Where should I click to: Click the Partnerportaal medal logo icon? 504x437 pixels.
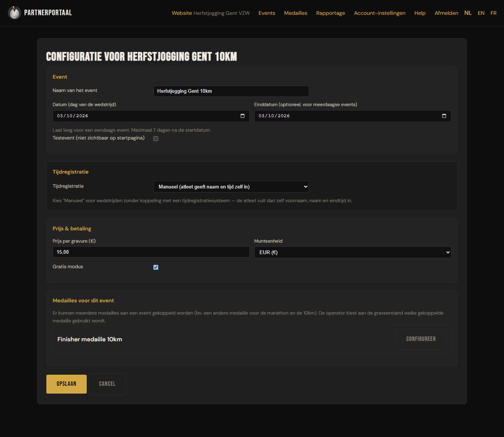pyautogui.click(x=14, y=13)
